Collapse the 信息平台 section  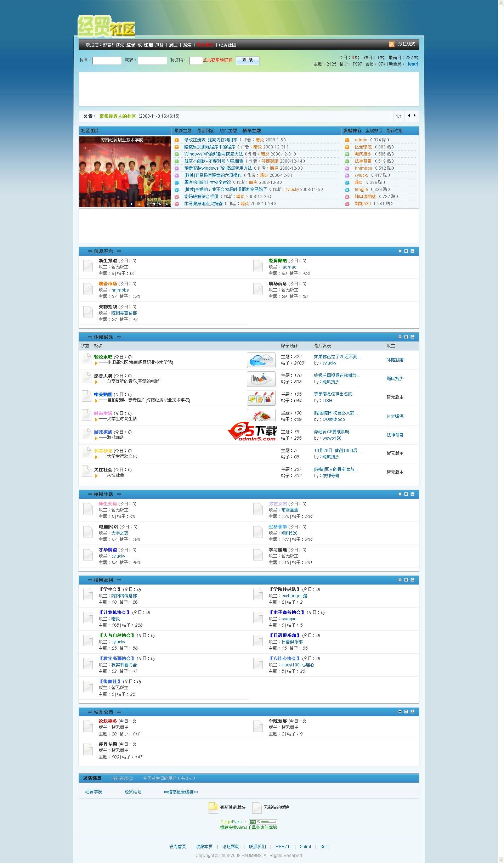click(x=400, y=251)
